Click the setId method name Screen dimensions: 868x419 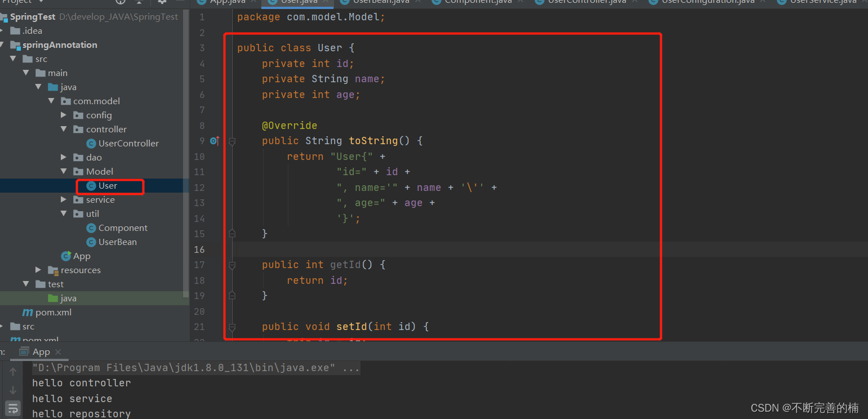(x=351, y=327)
